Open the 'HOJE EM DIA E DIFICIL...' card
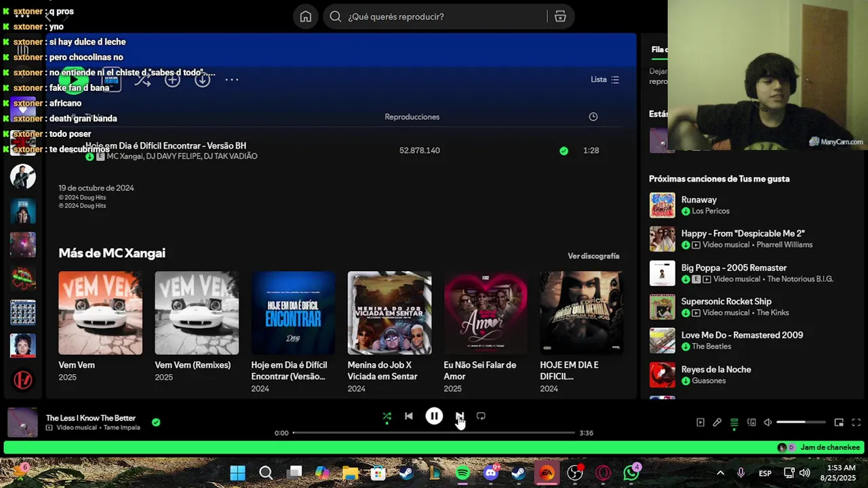Screen dimensions: 868x488 click(582, 332)
